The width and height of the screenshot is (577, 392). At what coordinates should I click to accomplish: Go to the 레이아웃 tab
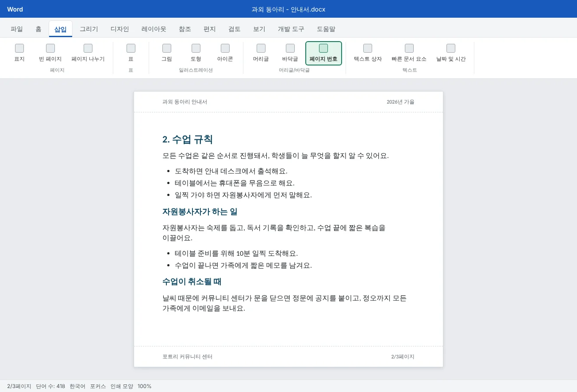154,29
